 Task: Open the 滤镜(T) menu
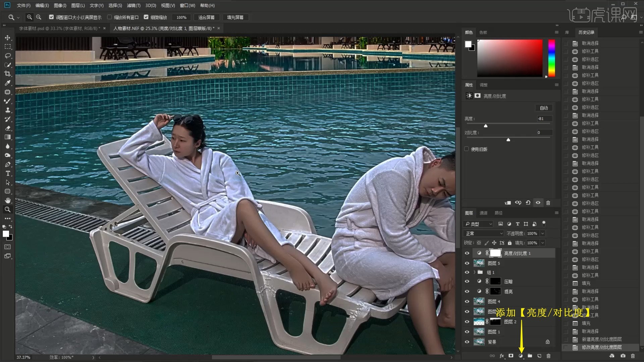[x=133, y=5]
